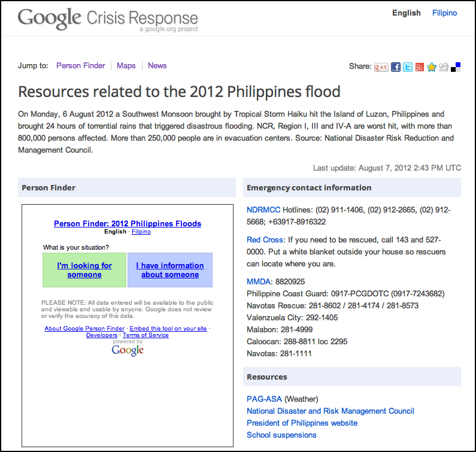This screenshot has height=452, width=476.
Task: Open the Red Cross link
Action: (x=265, y=240)
